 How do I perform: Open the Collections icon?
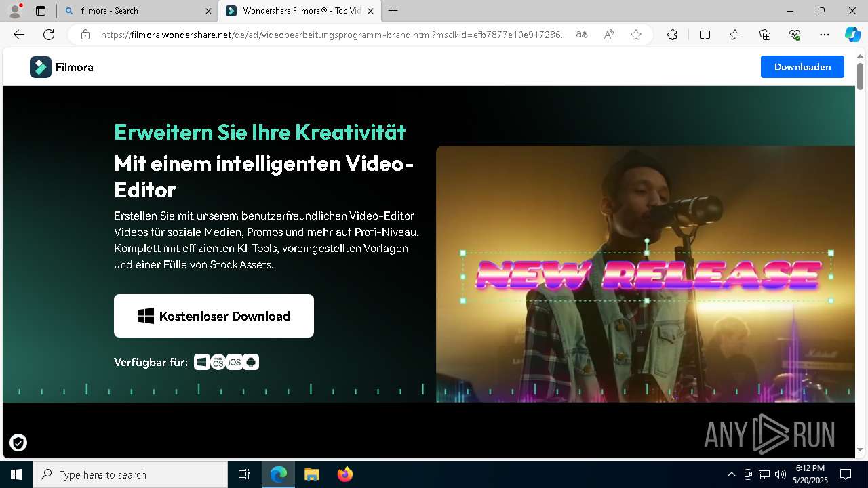(765, 35)
